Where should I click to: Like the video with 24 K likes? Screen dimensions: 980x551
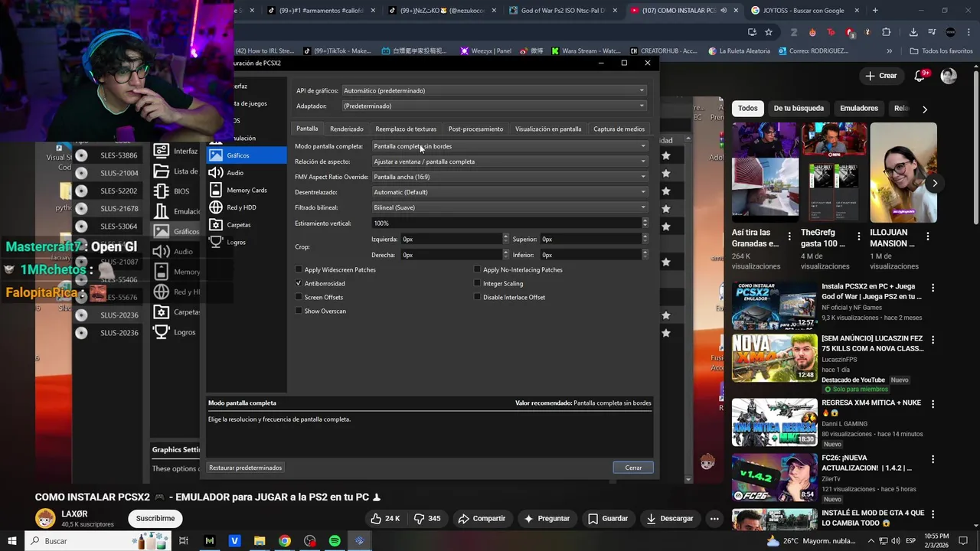coord(386,518)
